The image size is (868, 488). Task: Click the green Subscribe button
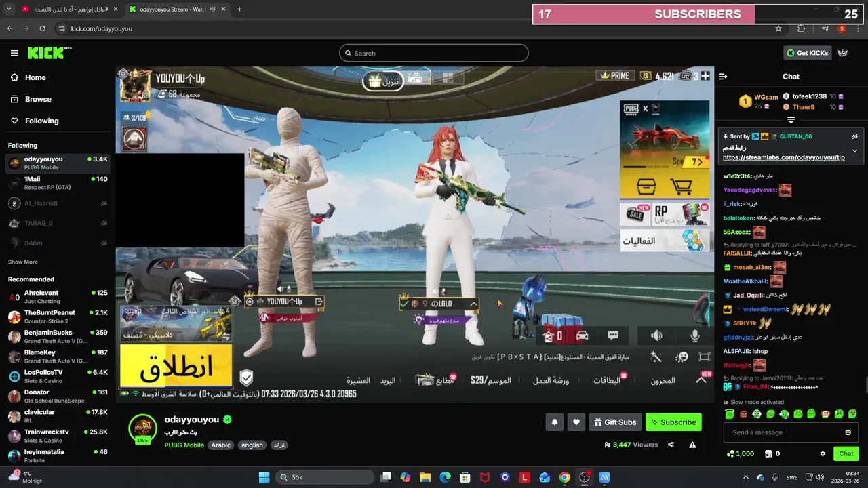673,422
